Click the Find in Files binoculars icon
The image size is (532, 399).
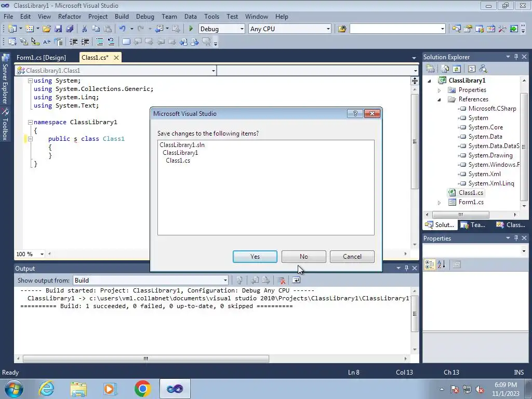coord(342,29)
